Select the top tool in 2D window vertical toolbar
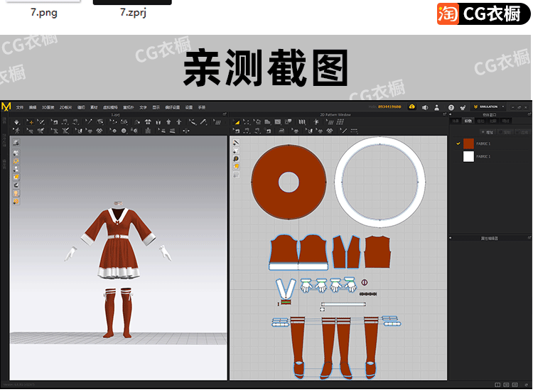 (x=236, y=143)
